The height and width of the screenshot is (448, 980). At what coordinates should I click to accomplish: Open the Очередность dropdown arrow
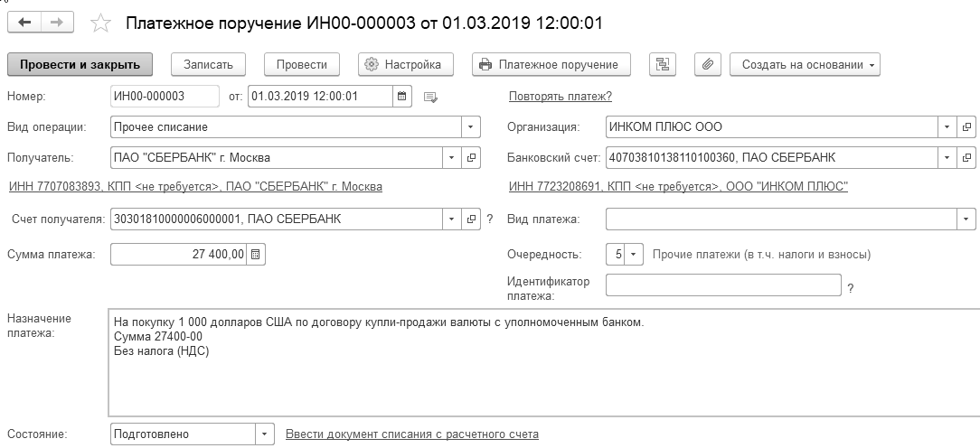[634, 255]
